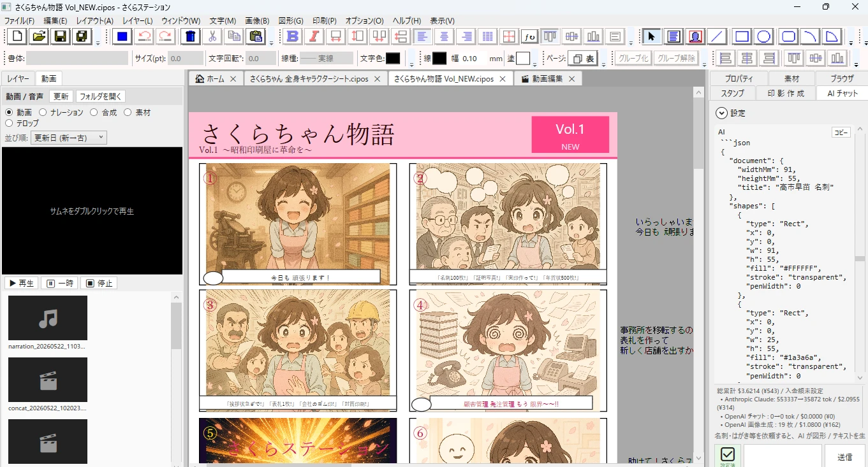Open overflow arrow after the 塗 fill swatch
Screen dimensions: 868x467
pyautogui.click(x=534, y=64)
